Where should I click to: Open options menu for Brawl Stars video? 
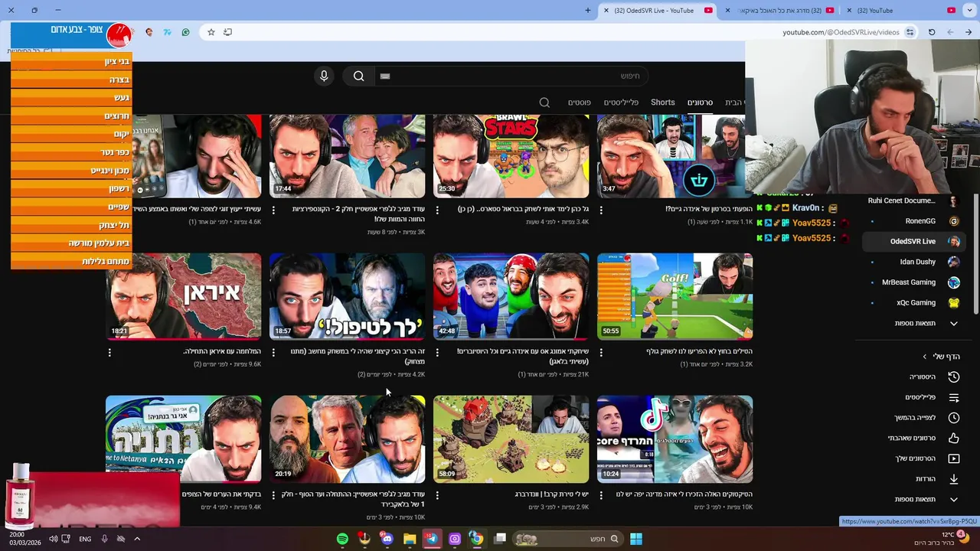[437, 210]
